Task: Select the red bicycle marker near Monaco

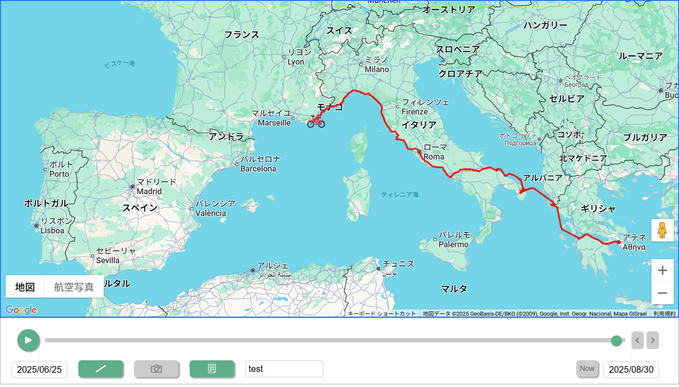Action: click(316, 121)
